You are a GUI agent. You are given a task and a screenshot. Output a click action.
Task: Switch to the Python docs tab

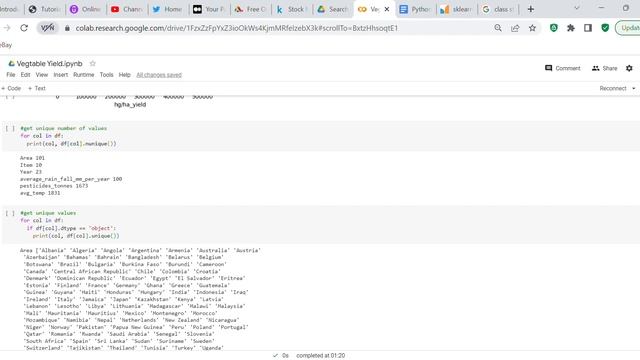pos(415,9)
